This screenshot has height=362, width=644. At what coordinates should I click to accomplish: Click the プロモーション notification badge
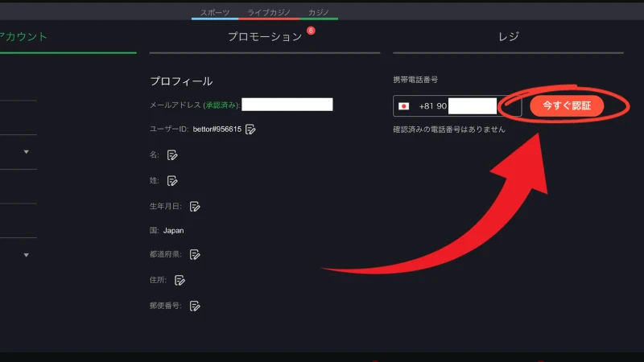coord(311,31)
